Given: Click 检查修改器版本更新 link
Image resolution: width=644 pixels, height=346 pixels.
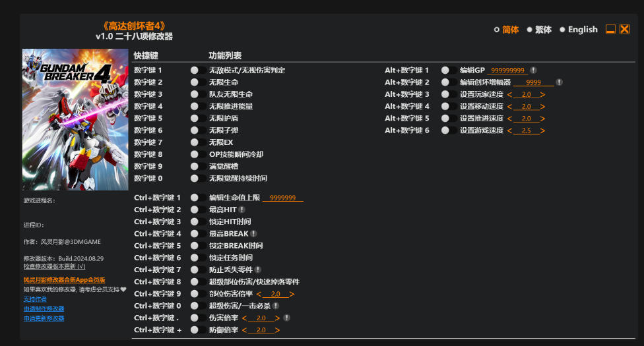Looking at the screenshot, I should [x=54, y=266].
